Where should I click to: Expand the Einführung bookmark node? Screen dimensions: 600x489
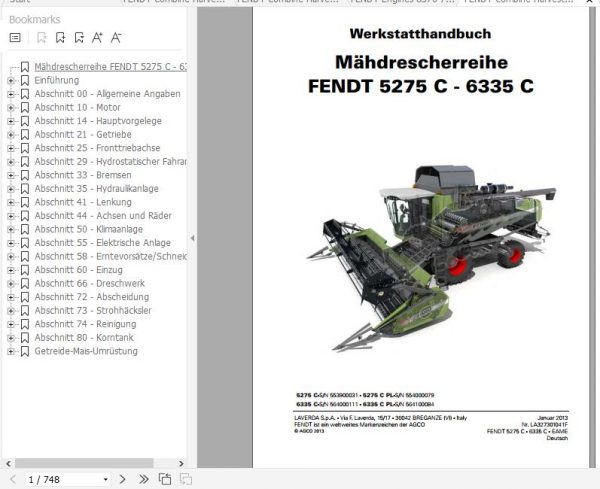(x=11, y=81)
